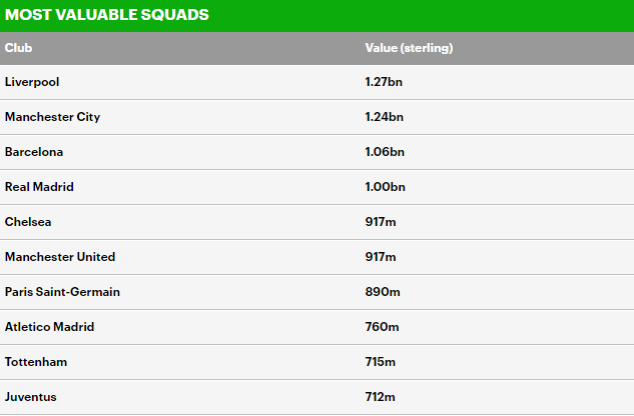
Task: Select Manchester United in the club list
Action: tap(60, 257)
